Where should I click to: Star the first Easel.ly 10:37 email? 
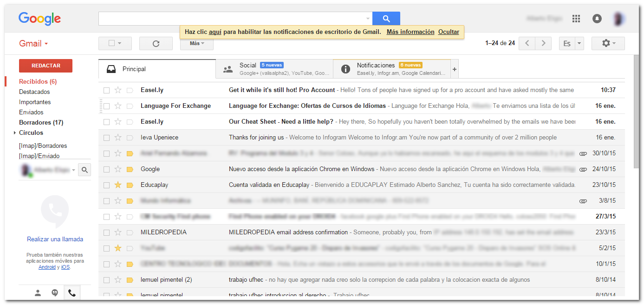pos(118,90)
